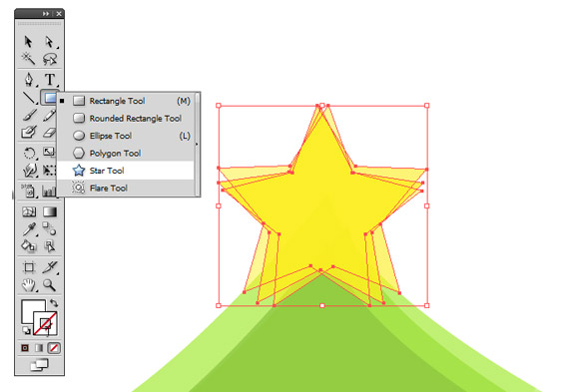This screenshot has width=579, height=392.
Task: Select the Scale tool
Action: (49, 152)
